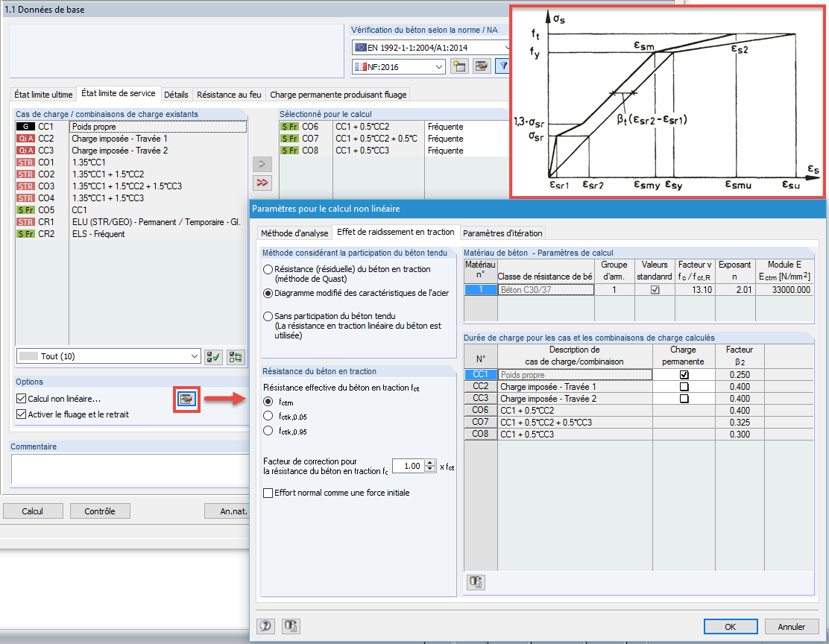Click the Calcul button
This screenshot has width=829, height=644.
pyautogui.click(x=33, y=511)
